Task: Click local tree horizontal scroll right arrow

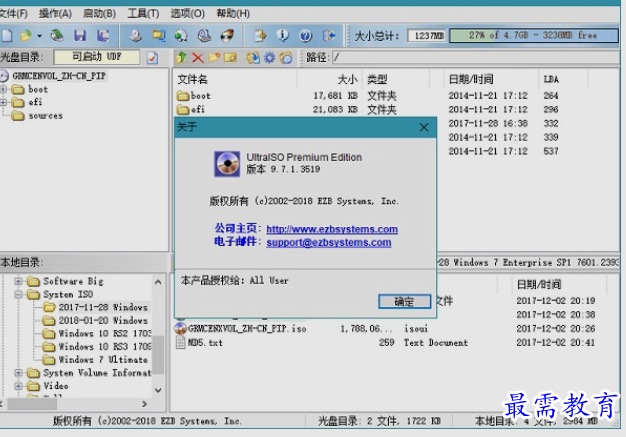Action: tap(145, 404)
